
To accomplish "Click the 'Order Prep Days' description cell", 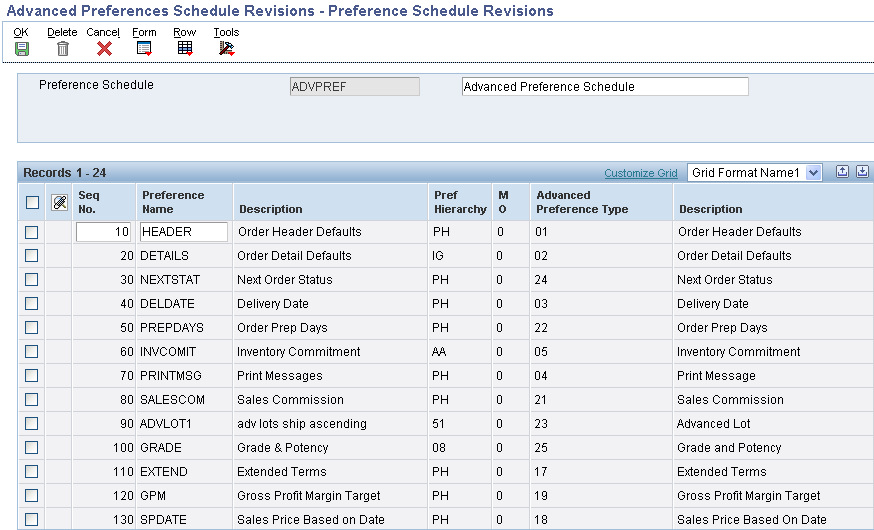I will click(x=330, y=328).
